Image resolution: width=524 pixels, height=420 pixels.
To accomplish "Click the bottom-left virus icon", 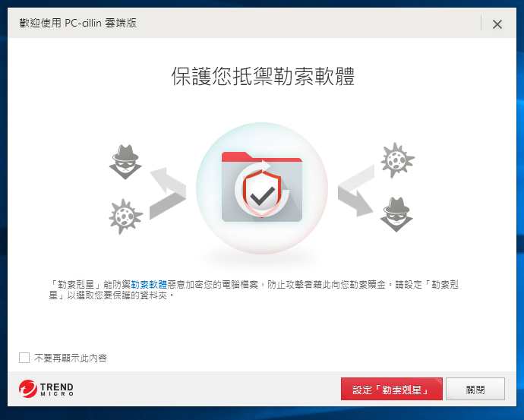I will [125, 216].
